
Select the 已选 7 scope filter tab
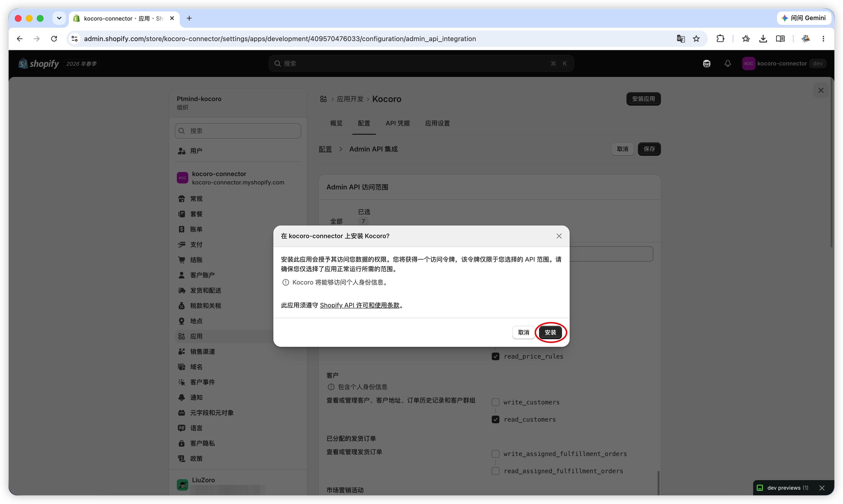(x=364, y=217)
